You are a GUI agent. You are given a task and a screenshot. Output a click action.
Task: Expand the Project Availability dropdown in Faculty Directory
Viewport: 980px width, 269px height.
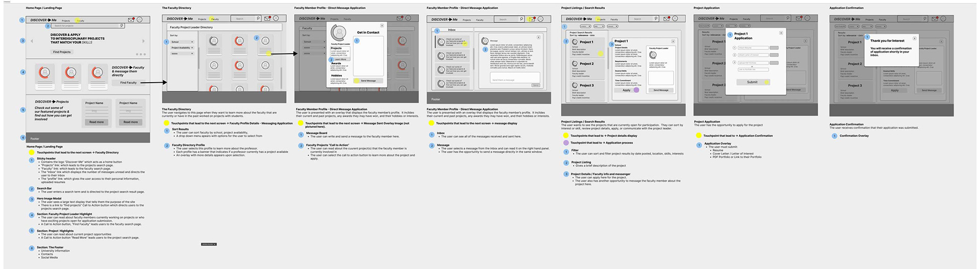point(182,47)
